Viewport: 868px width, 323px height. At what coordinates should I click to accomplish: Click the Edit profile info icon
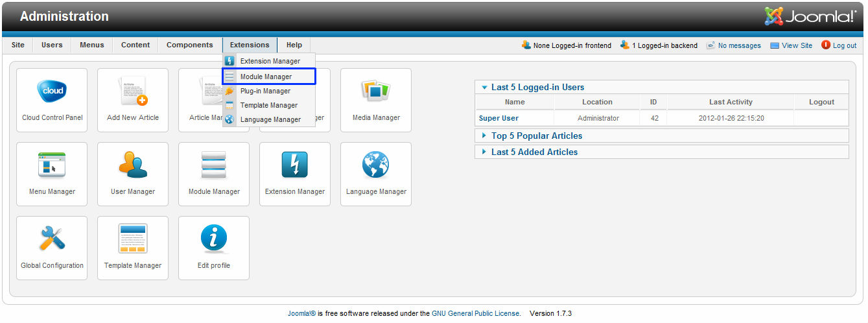click(214, 248)
